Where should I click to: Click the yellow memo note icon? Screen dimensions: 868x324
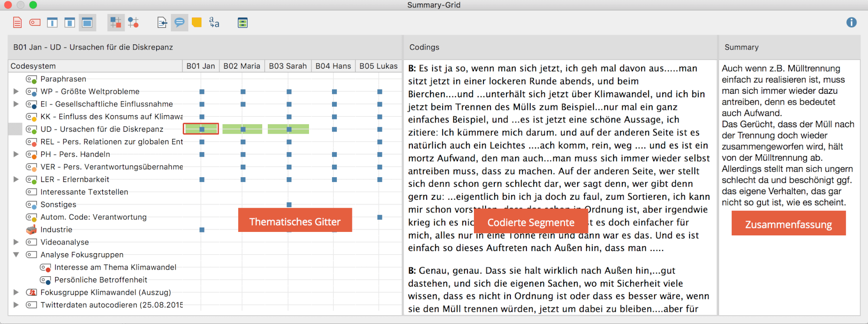(197, 23)
